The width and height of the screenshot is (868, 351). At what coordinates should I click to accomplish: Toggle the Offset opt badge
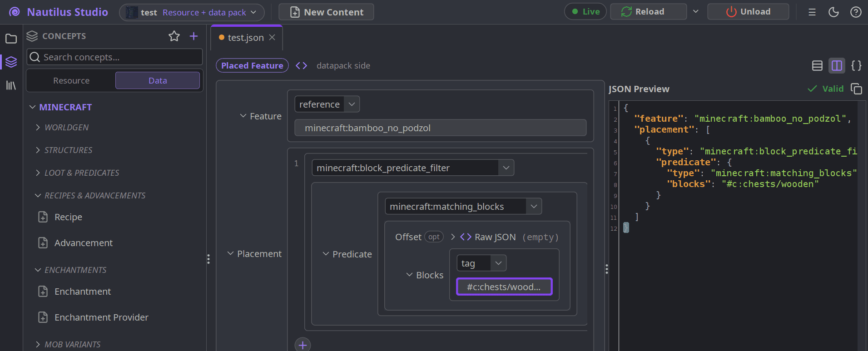(x=434, y=237)
